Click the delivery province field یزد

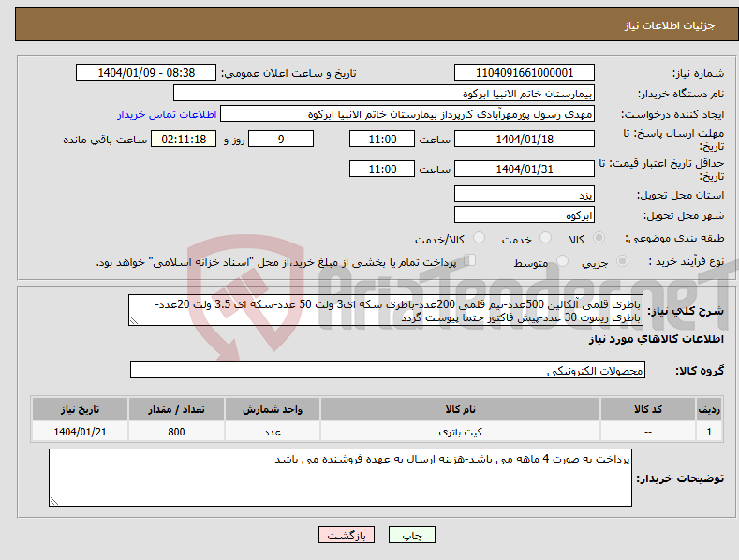click(x=525, y=194)
